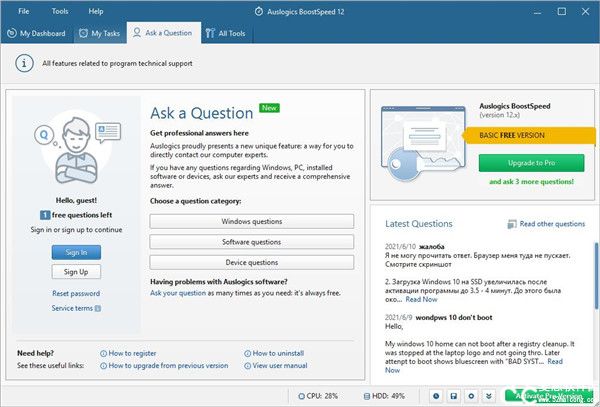Click the clock scheduler icon in status bar
The image size is (600, 407).
438,396
